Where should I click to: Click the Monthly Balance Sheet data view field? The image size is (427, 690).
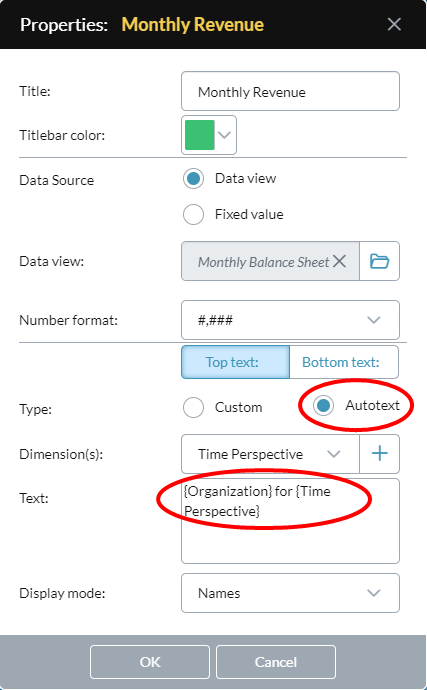pyautogui.click(x=270, y=261)
